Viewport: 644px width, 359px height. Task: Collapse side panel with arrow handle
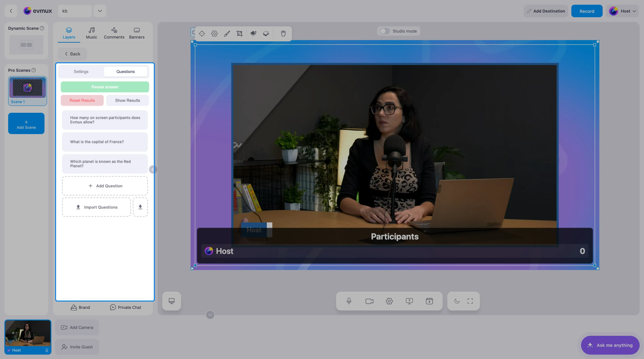click(153, 169)
